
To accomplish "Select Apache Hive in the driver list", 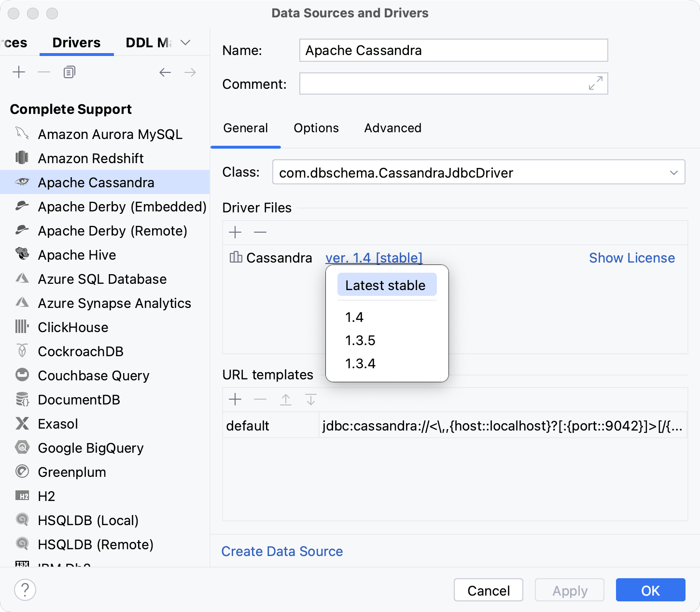I will tap(76, 255).
